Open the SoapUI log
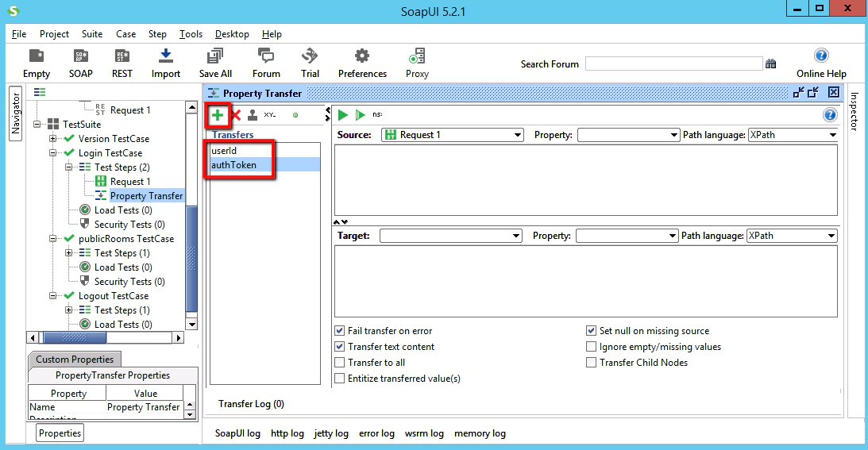This screenshot has height=450, width=868. 237,433
